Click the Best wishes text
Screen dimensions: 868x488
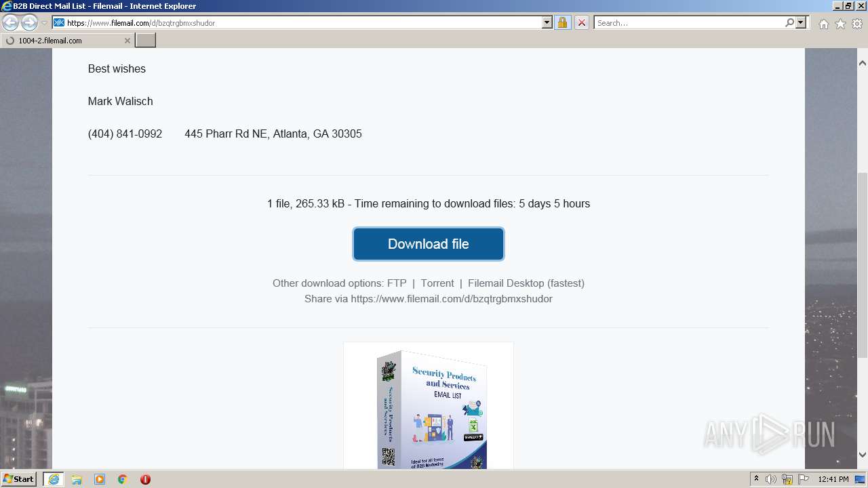click(117, 68)
